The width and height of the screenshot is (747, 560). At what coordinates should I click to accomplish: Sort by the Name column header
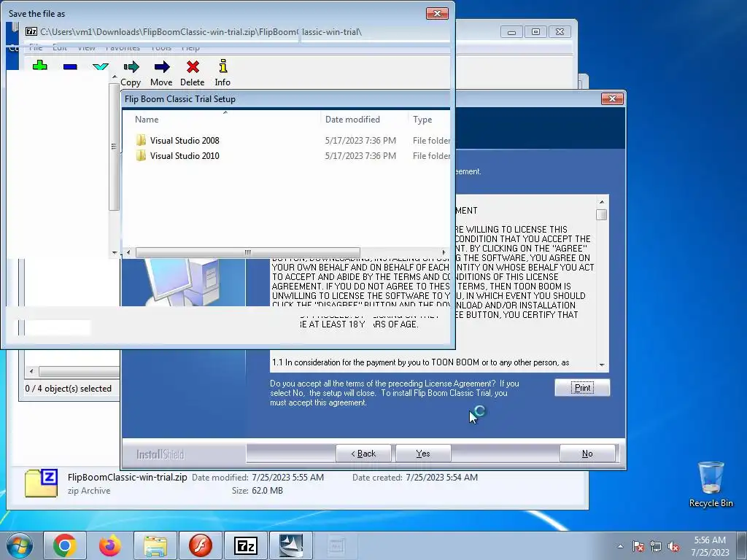point(146,120)
